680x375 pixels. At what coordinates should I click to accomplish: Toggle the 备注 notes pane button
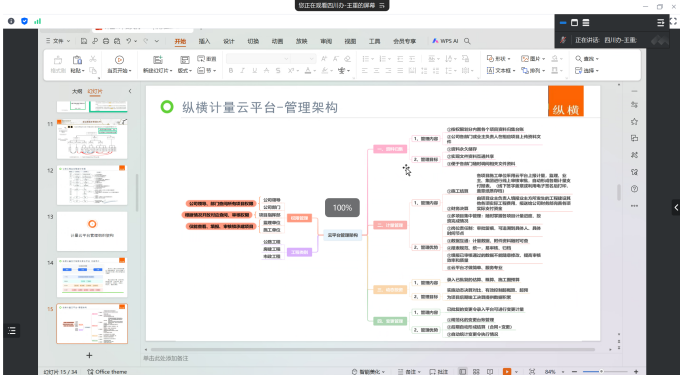pos(410,372)
